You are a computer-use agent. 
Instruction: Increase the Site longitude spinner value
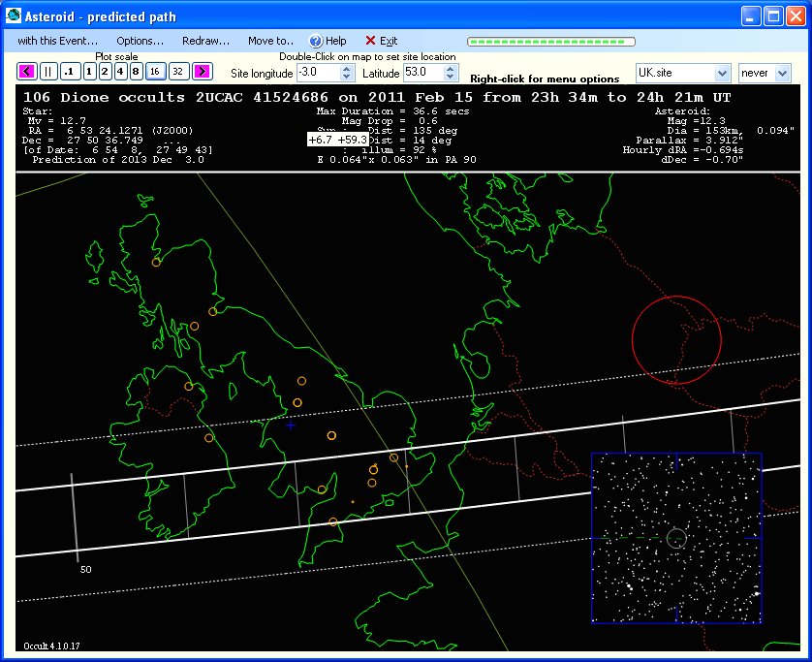[348, 69]
